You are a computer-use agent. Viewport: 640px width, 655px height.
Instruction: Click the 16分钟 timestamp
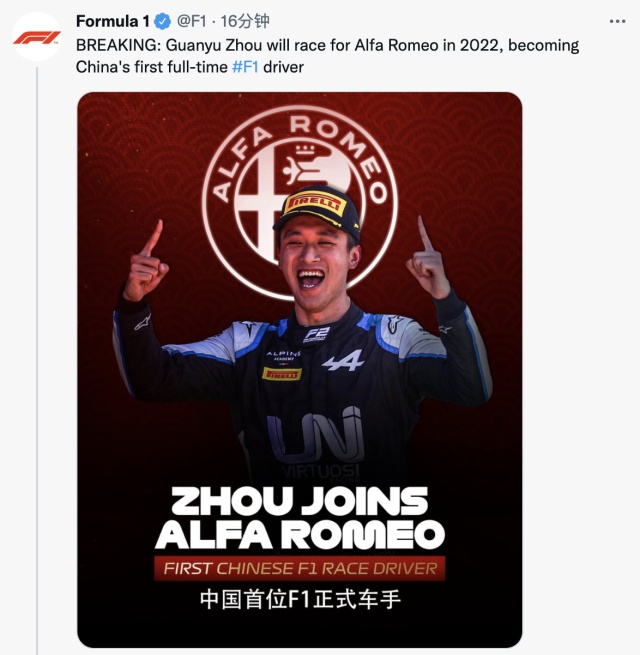[245, 21]
